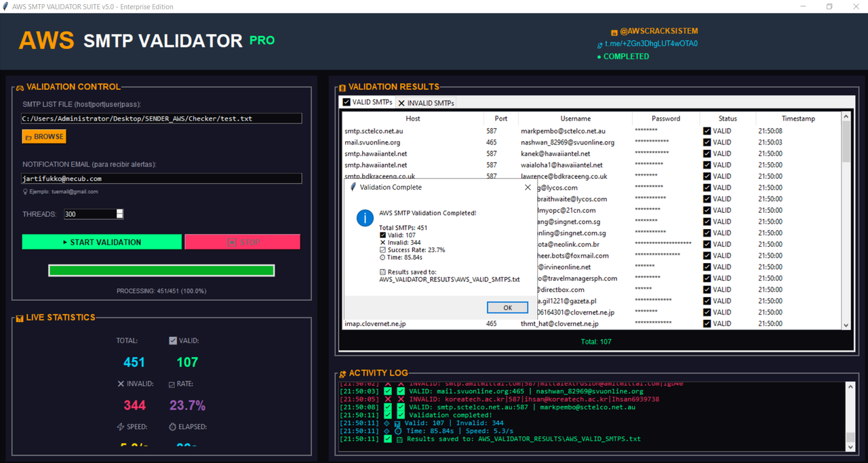Viewport: 868px width, 463px height.
Task: Click the STOP button
Action: 242,242
